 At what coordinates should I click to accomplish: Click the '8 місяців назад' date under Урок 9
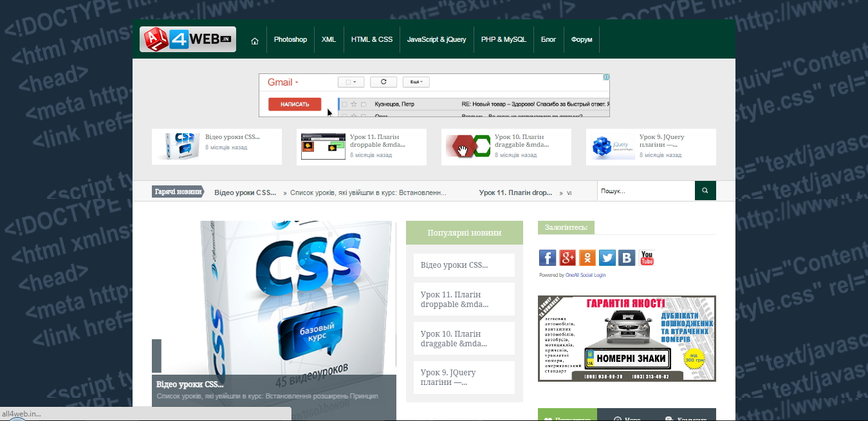coord(661,155)
